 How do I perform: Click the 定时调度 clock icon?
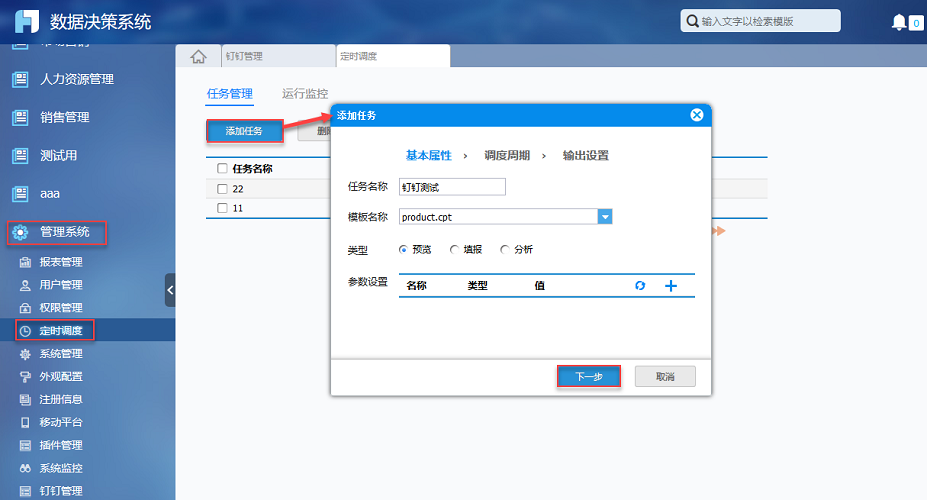[x=25, y=331]
